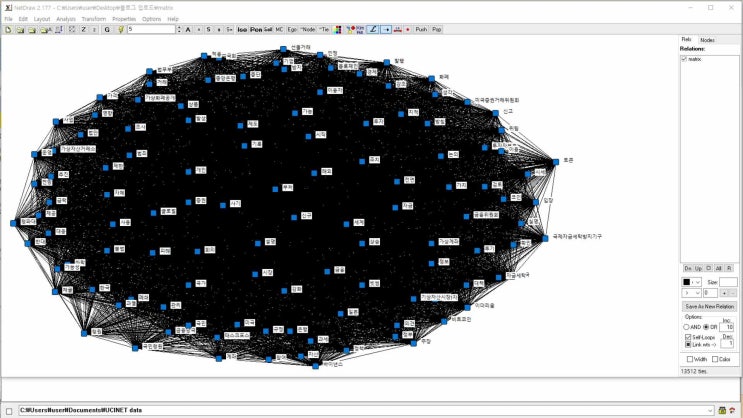This screenshot has height=418, width=743.
Task: Click the Pen pendants button
Action: click(x=256, y=29)
